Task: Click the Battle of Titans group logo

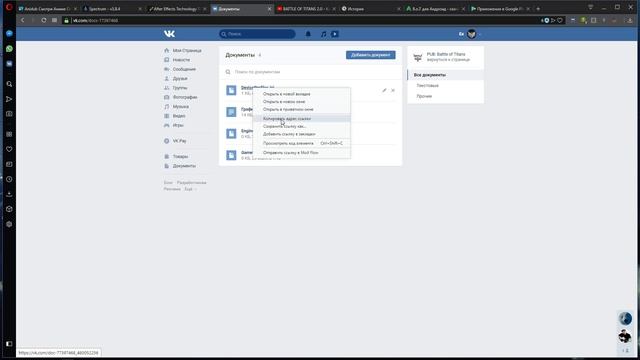Action: [418, 57]
